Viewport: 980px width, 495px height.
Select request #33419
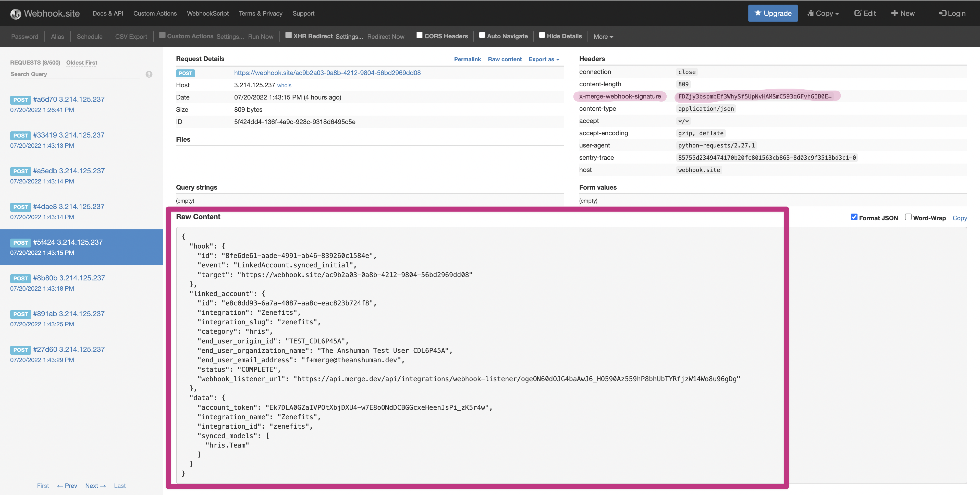81,140
